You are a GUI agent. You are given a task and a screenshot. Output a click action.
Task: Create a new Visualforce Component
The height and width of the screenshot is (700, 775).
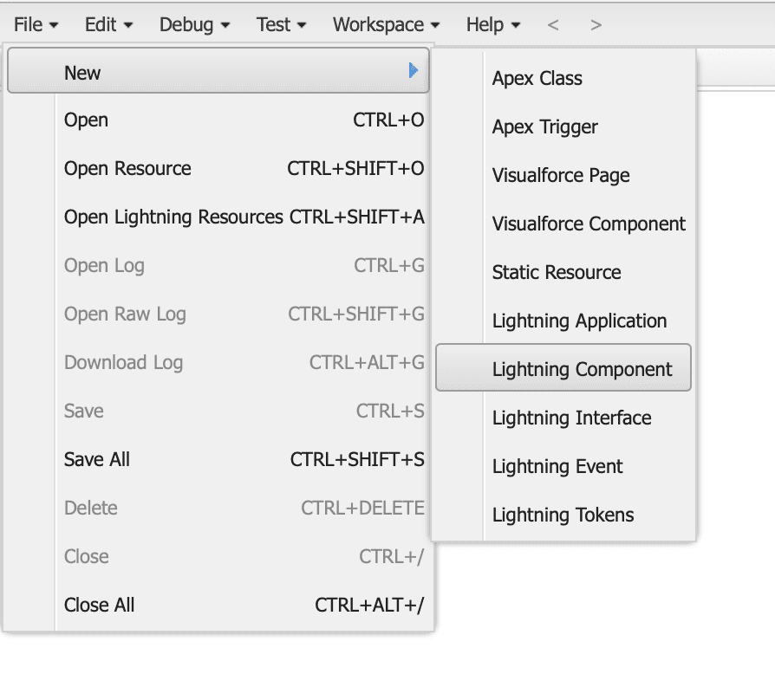point(563,224)
